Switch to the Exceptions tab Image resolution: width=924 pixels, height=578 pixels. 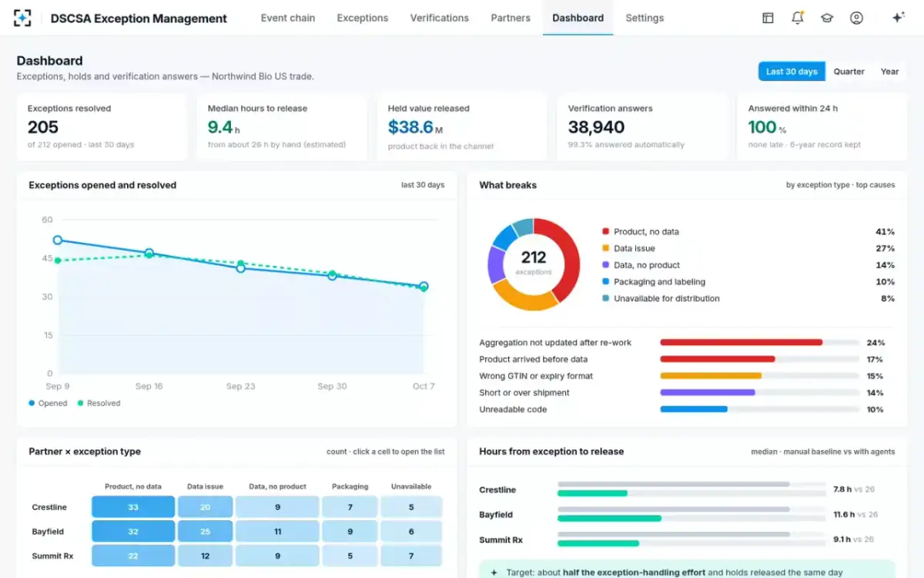pyautogui.click(x=363, y=18)
